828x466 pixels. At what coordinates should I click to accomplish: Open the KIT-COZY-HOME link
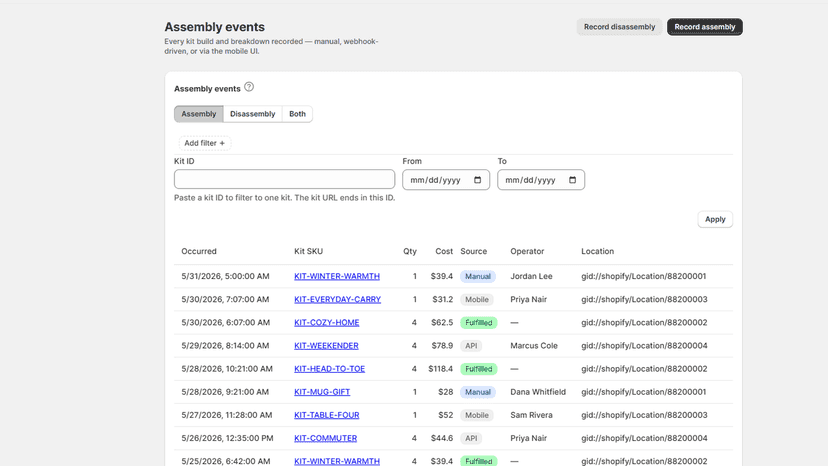tap(326, 323)
